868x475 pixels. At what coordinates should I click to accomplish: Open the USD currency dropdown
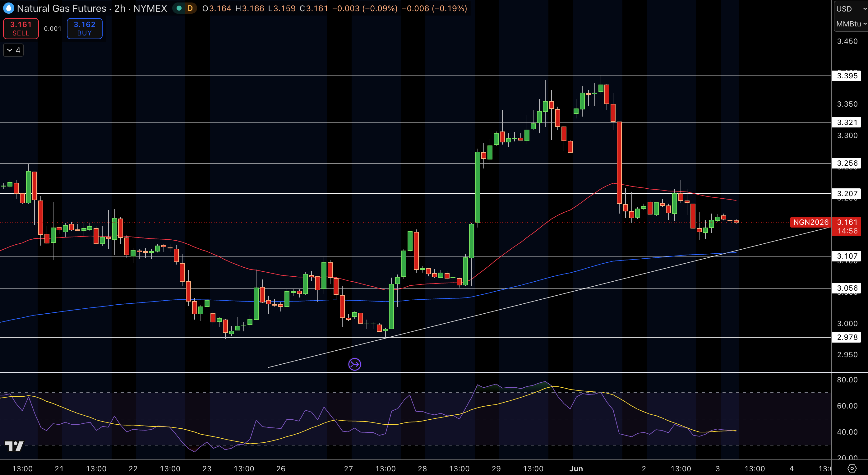[x=851, y=9]
